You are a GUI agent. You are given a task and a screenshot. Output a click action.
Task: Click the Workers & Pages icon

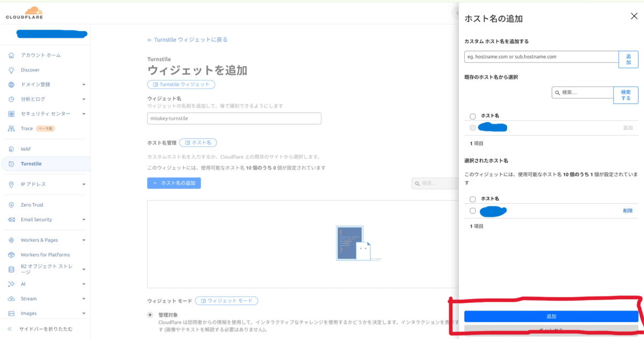12,240
